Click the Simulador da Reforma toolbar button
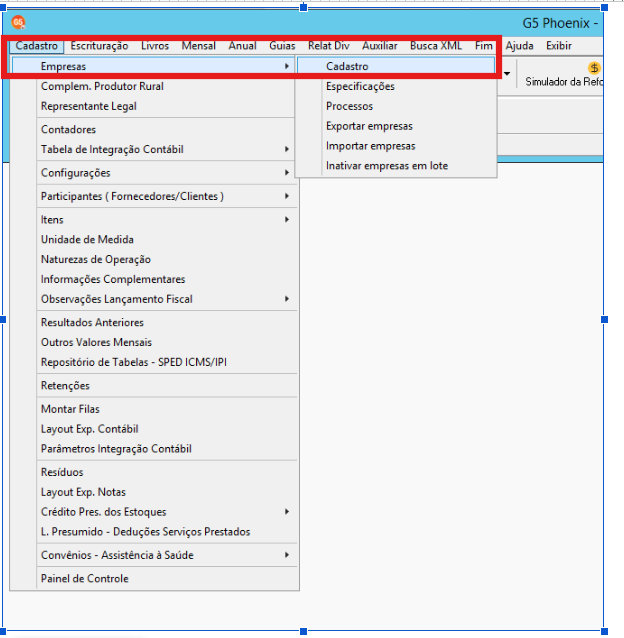624x638 pixels. 563,74
